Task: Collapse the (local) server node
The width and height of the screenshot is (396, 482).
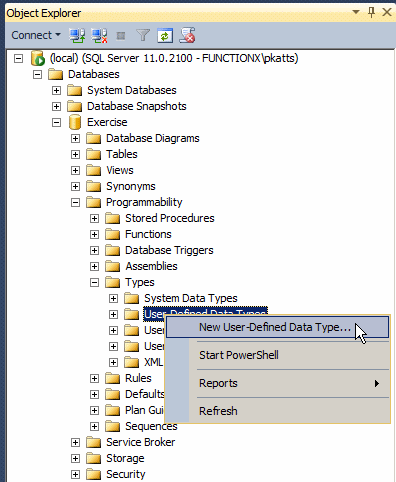Action: coord(19,59)
